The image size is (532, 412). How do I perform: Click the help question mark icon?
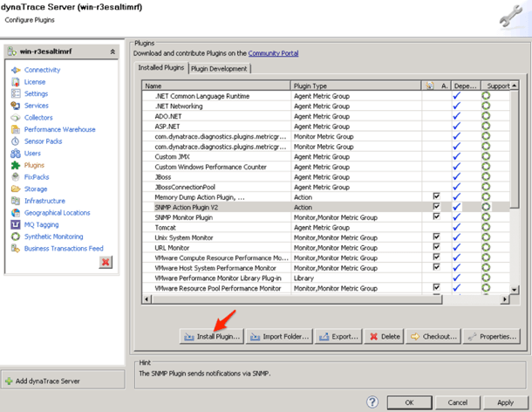(372, 402)
